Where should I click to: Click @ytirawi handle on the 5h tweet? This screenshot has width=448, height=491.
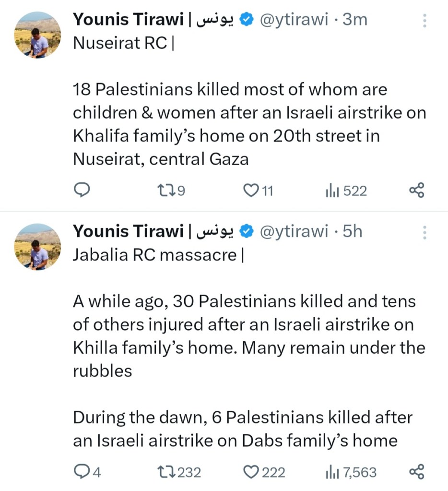(294, 231)
